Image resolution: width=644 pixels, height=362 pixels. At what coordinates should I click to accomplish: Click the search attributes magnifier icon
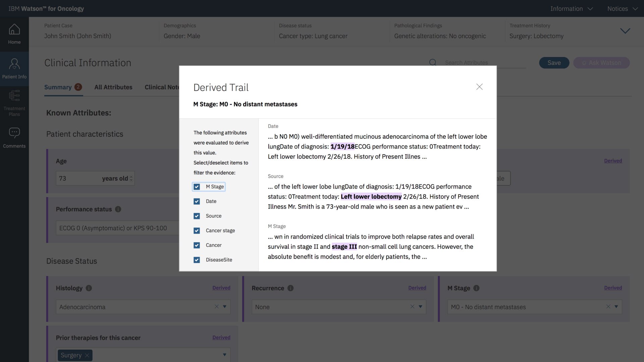point(433,62)
